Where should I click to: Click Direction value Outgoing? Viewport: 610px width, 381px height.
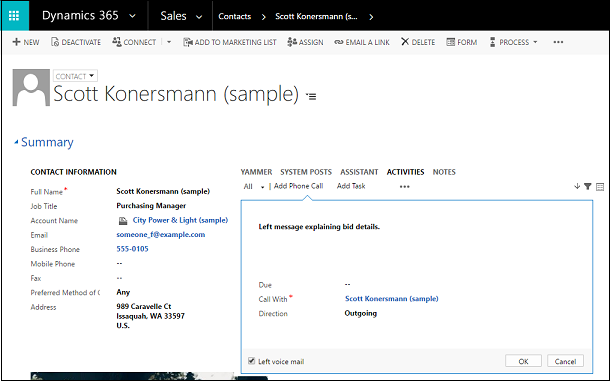361,313
